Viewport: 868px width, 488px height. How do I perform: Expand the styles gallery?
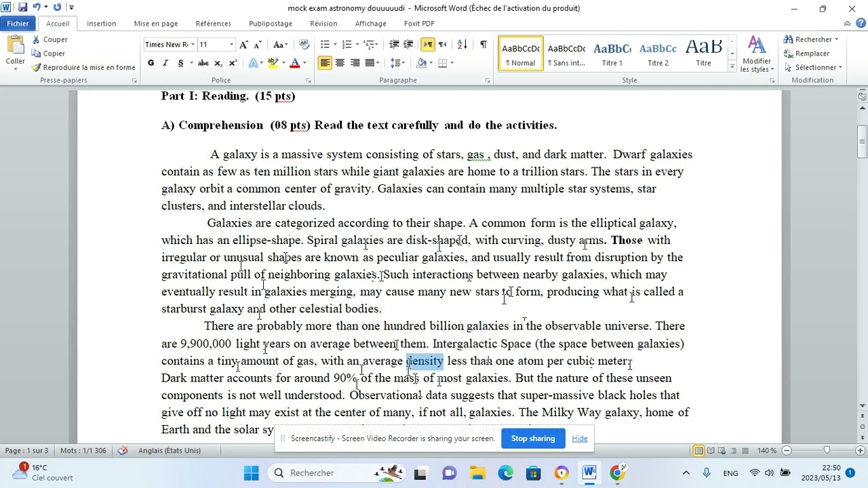coord(732,67)
